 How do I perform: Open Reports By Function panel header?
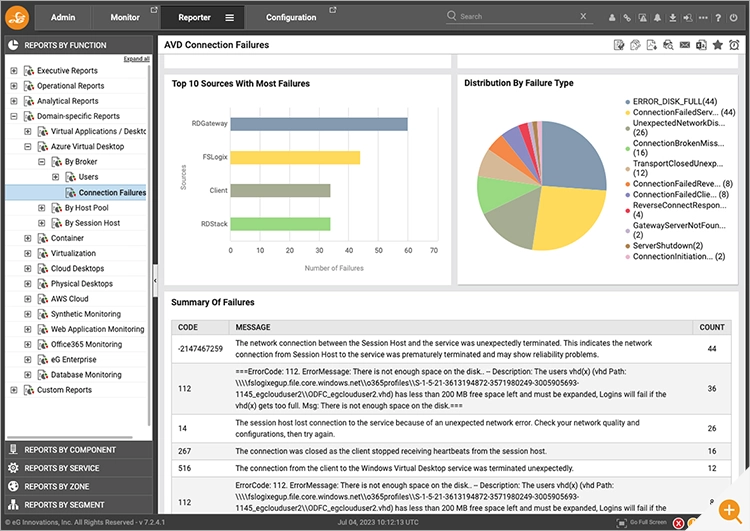tap(79, 45)
